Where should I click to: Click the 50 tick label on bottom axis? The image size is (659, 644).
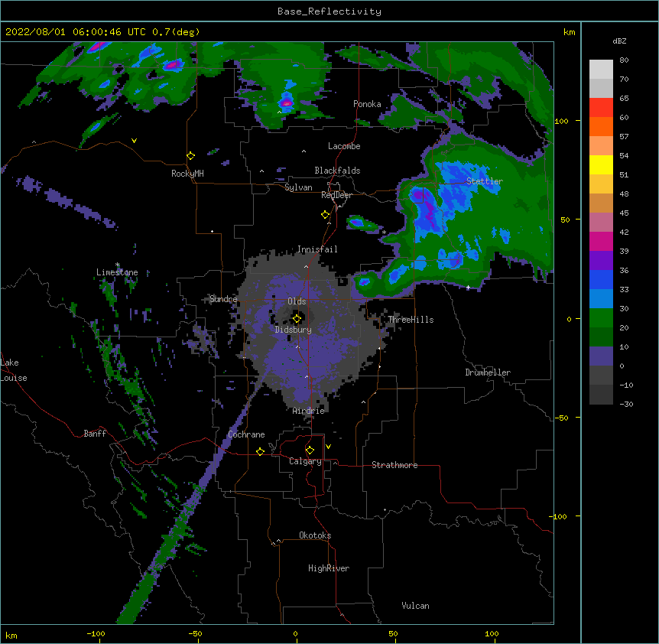point(393,633)
